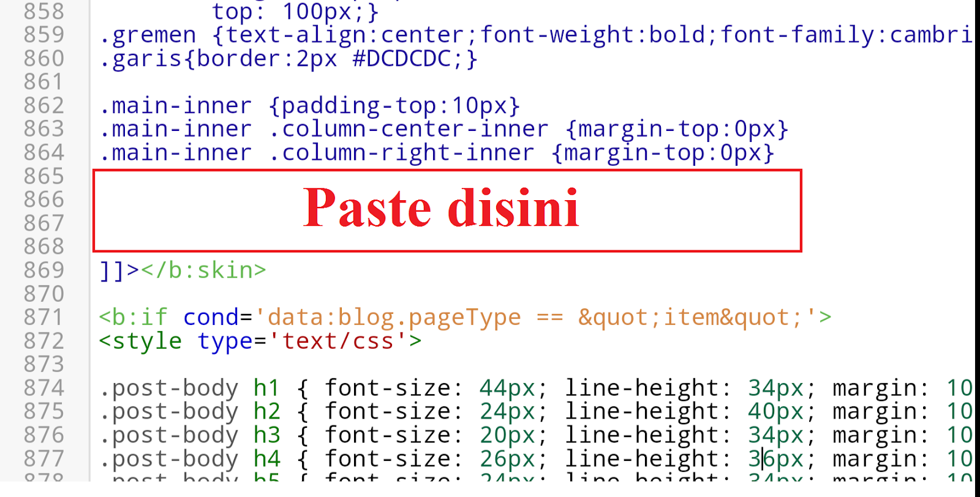Click h1 in .post-body rule
This screenshot has height=497, width=980.
tap(266, 388)
